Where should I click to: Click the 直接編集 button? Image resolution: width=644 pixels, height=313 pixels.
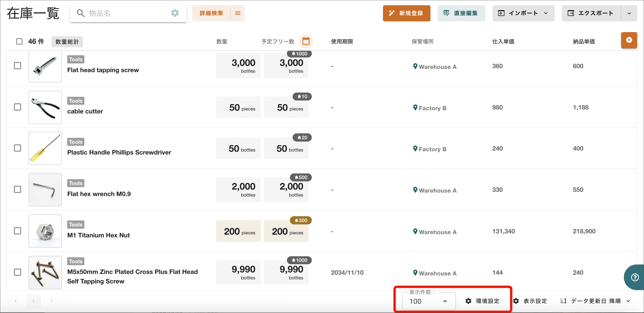(461, 13)
